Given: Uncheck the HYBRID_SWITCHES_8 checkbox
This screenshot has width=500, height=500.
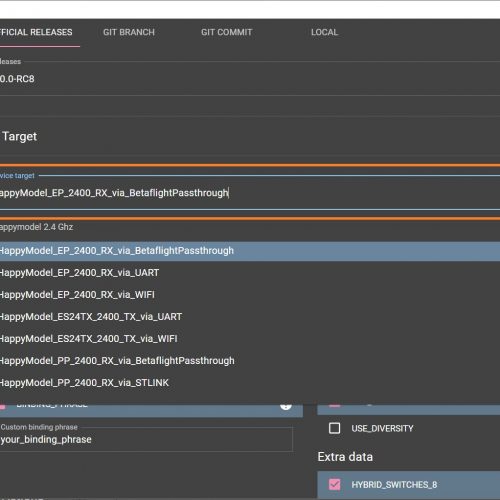Looking at the screenshot, I should click(x=334, y=484).
